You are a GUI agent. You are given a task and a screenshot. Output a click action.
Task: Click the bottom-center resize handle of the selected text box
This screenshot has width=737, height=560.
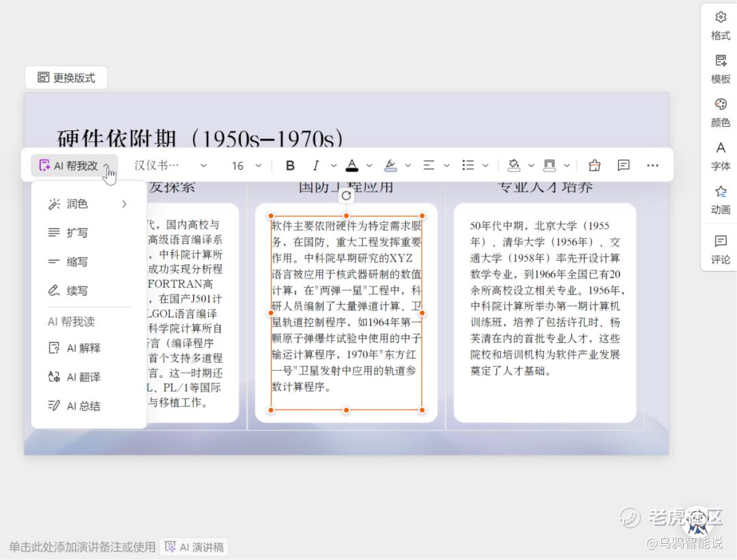(347, 410)
